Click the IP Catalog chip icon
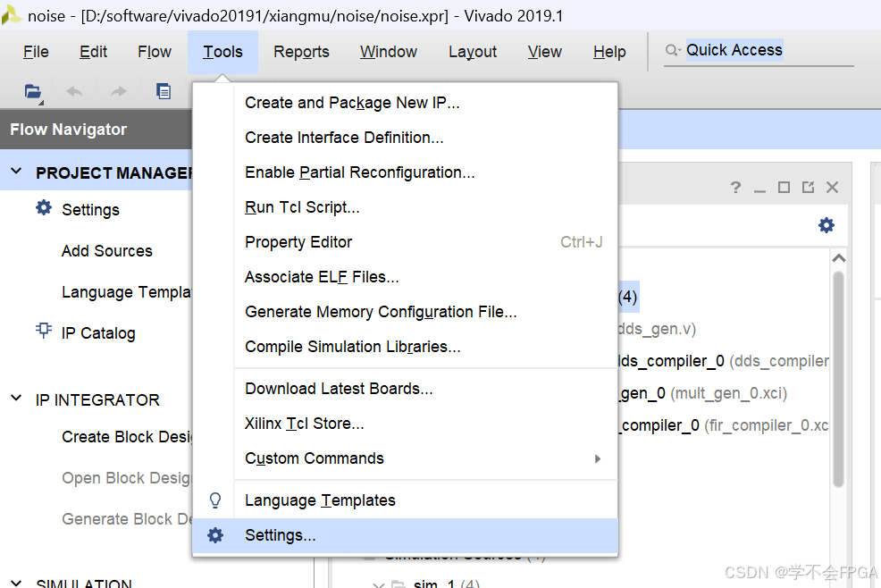Image resolution: width=881 pixels, height=588 pixels. pyautogui.click(x=43, y=330)
